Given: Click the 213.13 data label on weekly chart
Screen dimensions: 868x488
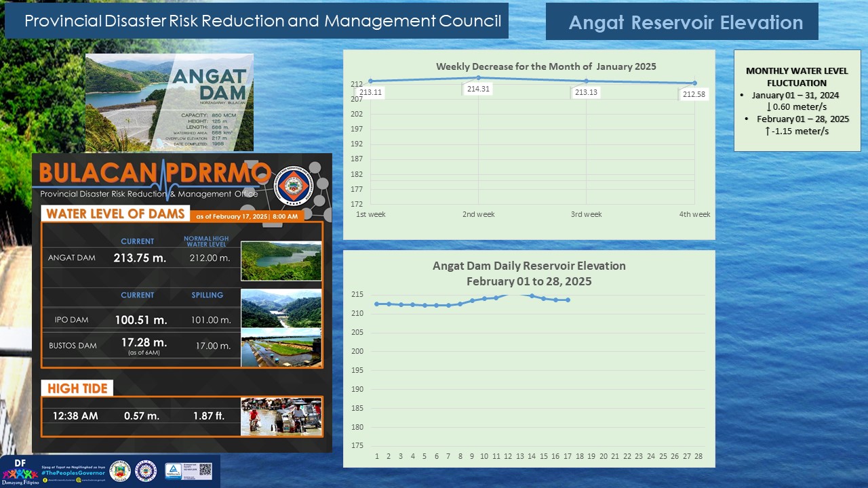Looking at the screenshot, I should pyautogui.click(x=586, y=92).
